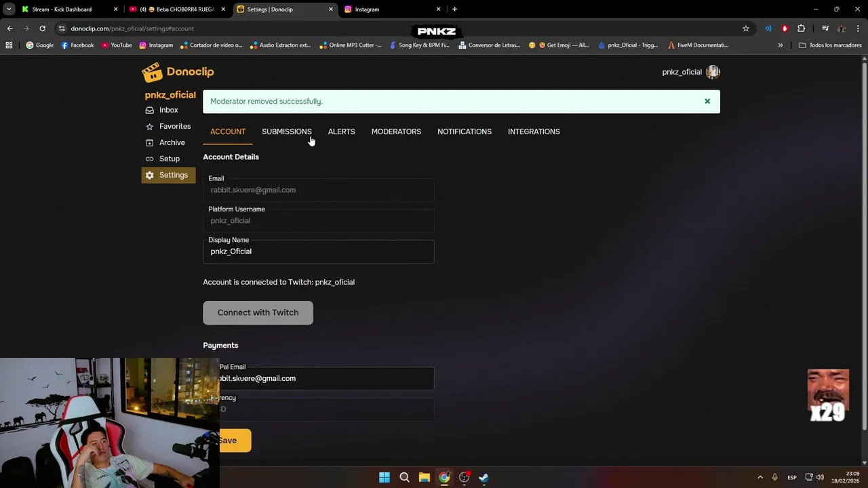Show hidden system tray icons
The height and width of the screenshot is (488, 868).
760,477
